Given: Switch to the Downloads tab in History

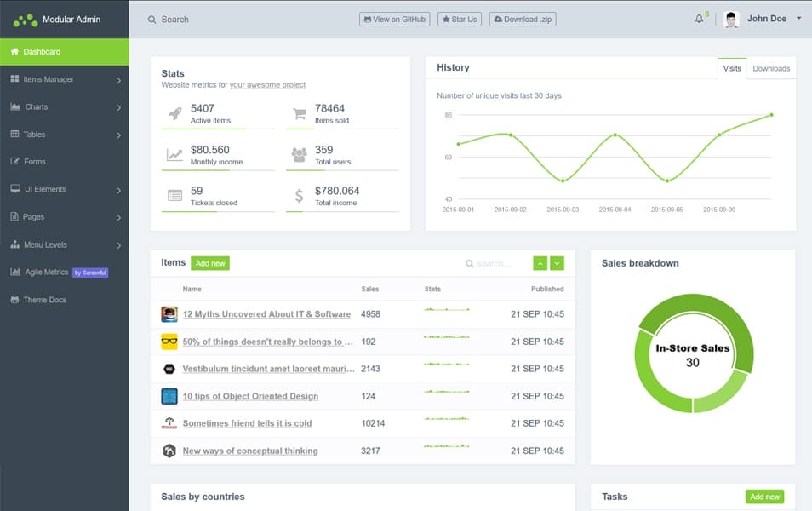Looking at the screenshot, I should tap(770, 68).
